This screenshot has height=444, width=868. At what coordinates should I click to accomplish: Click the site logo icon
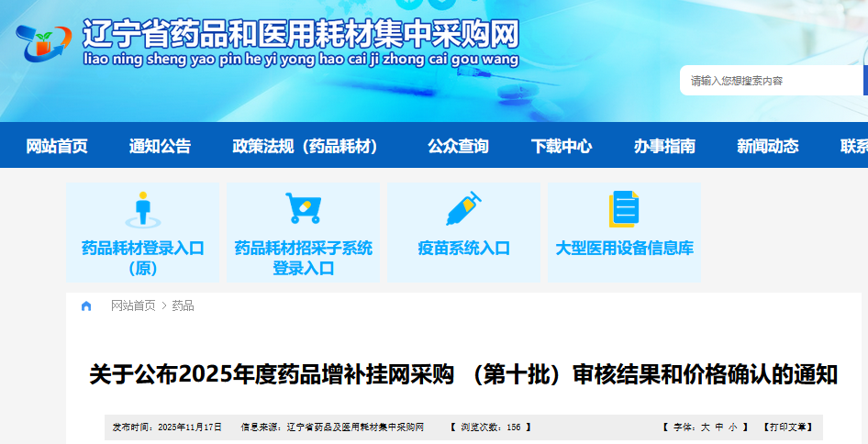point(43,42)
